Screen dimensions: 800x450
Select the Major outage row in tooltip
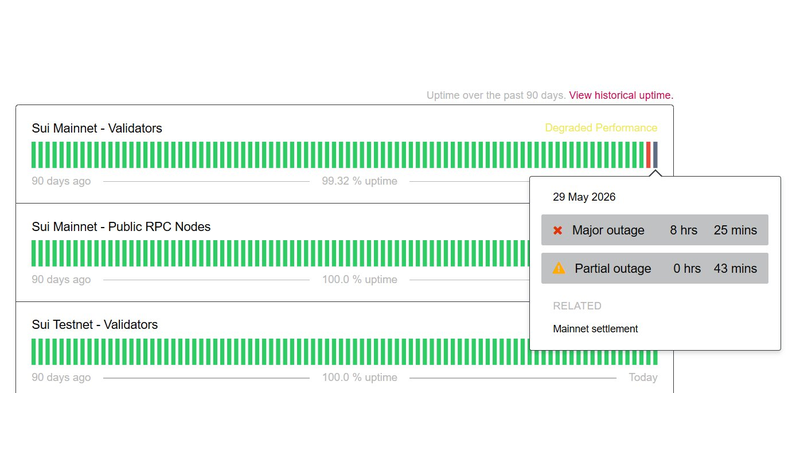point(655,230)
